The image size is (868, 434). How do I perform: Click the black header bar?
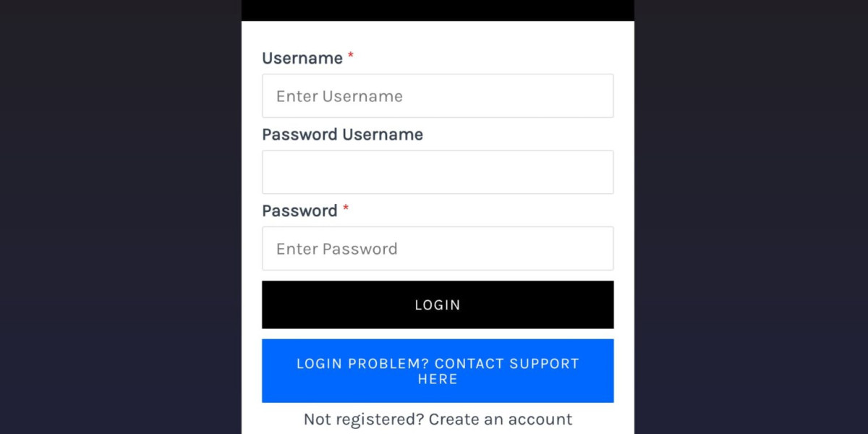click(438, 9)
